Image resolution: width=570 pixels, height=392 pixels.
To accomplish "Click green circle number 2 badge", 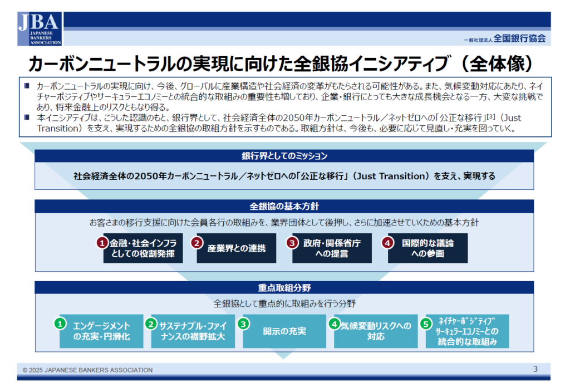I will click(151, 324).
